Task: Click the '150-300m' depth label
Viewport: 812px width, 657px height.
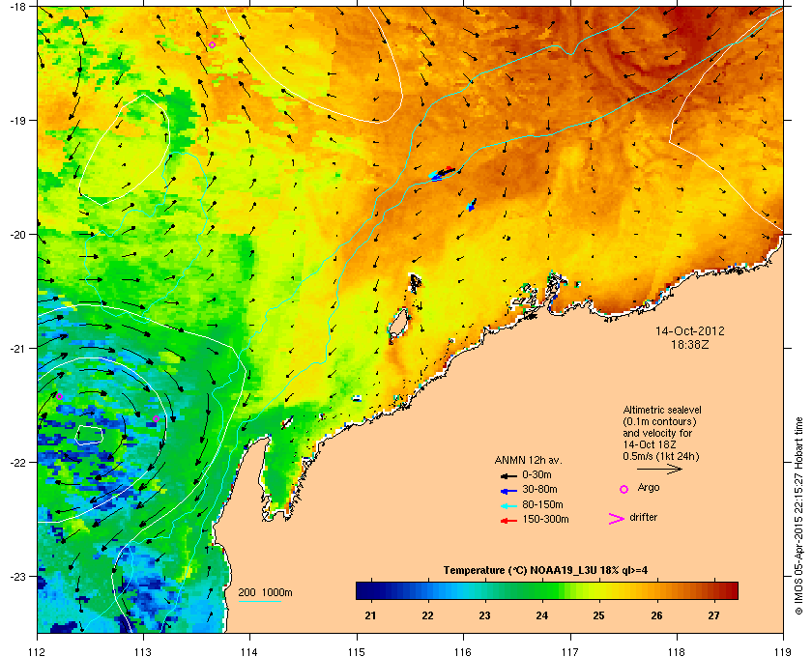Action: pos(545,519)
